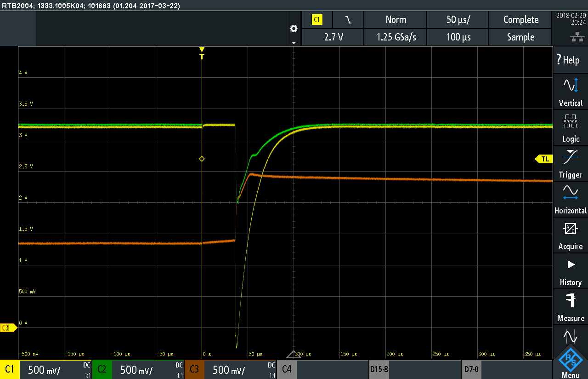This screenshot has width=588, height=379.
Task: Click the settings gear icon
Action: click(294, 29)
